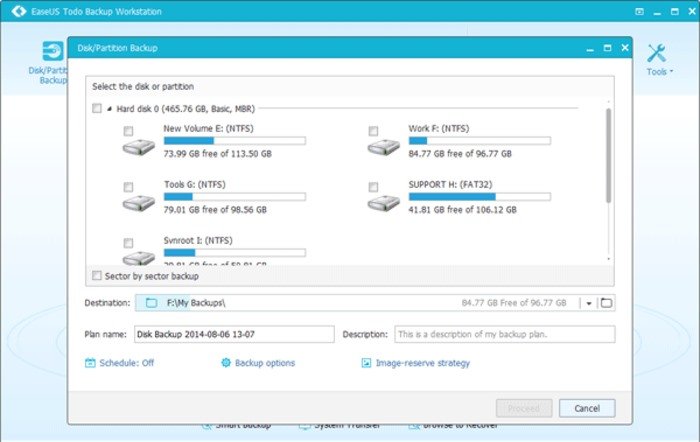
Task: Select the "Tools G: (NTFS)" label
Action: coord(195,184)
